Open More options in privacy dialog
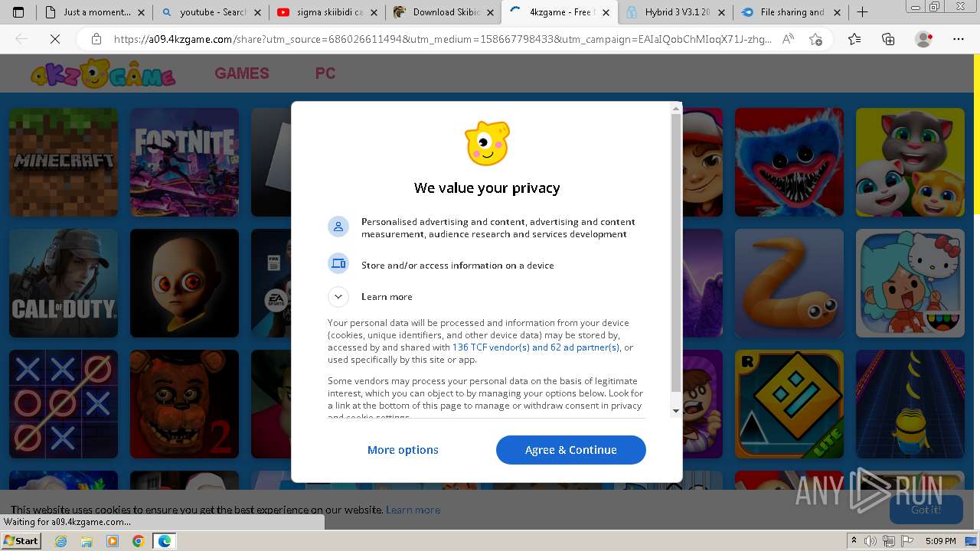The width and height of the screenshot is (980, 551). (403, 450)
